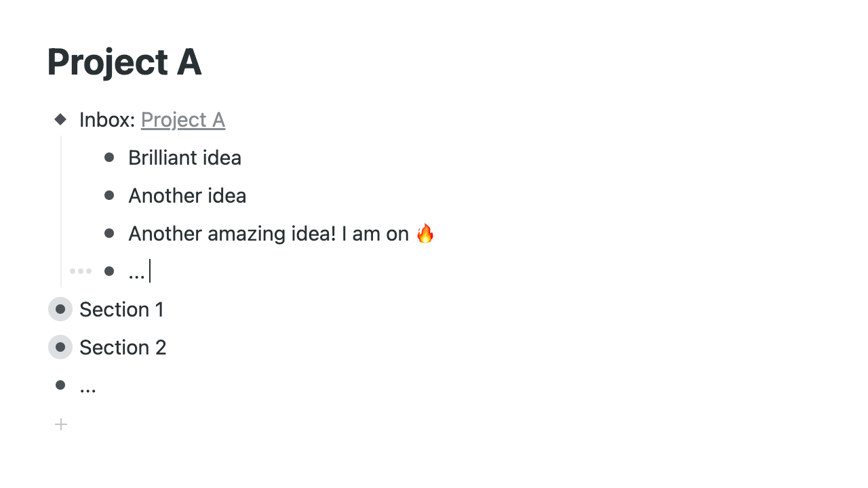Screen dimensions: 868x488
Task: Expand the collapsed Section 2 bullet
Action: [60, 347]
